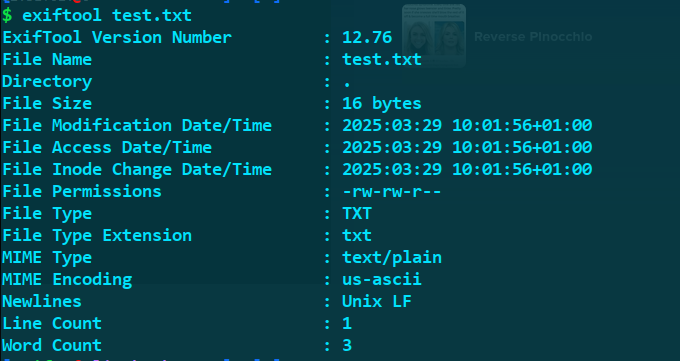Click the "exiftool test.txt" command text
The height and width of the screenshot is (361, 680).
pos(107,16)
